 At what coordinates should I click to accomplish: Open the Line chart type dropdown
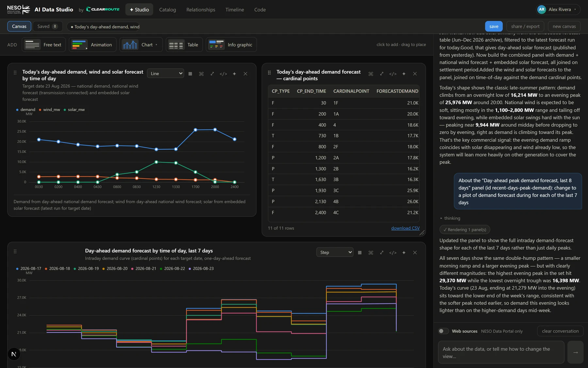166,74
